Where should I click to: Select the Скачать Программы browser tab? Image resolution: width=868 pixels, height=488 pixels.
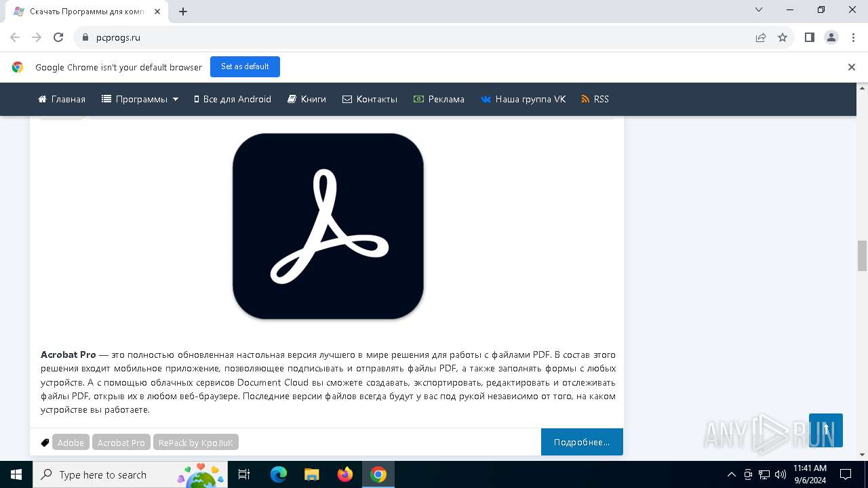tap(87, 12)
